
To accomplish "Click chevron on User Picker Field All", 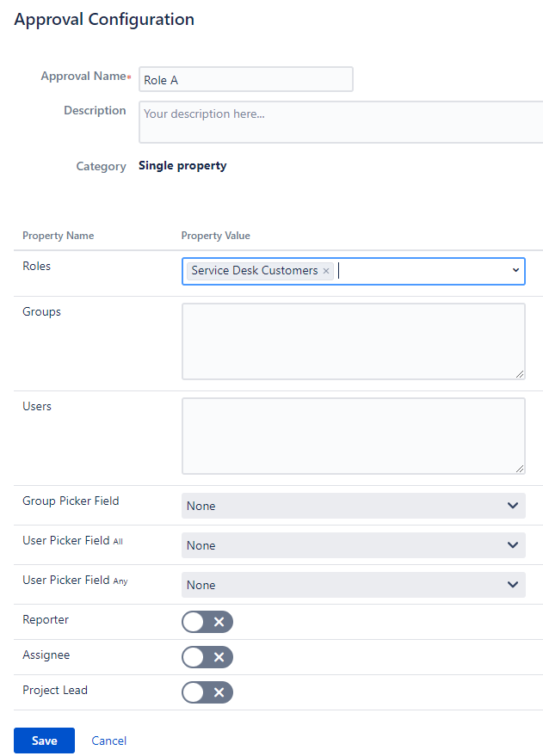I will (513, 545).
